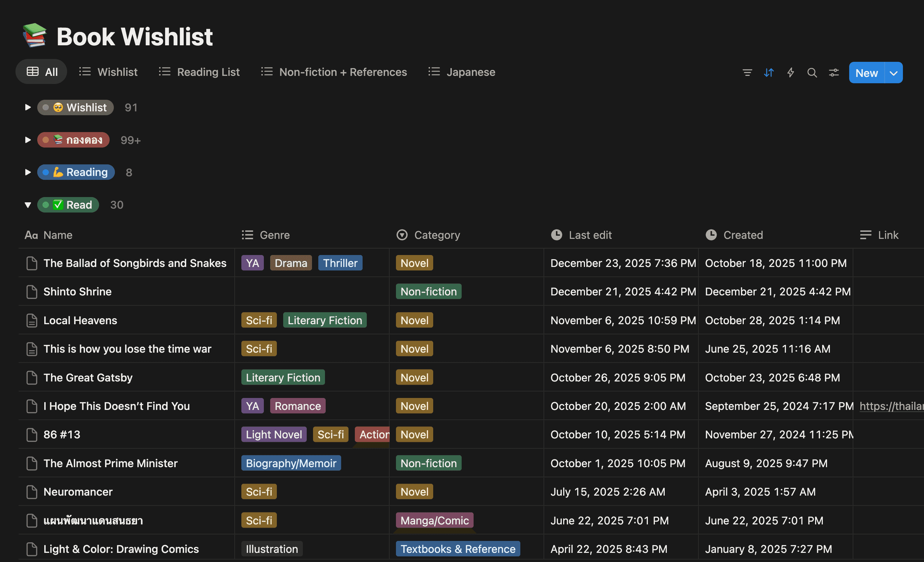Open the Non-fiction + References view
The image size is (924, 562).
tap(334, 72)
